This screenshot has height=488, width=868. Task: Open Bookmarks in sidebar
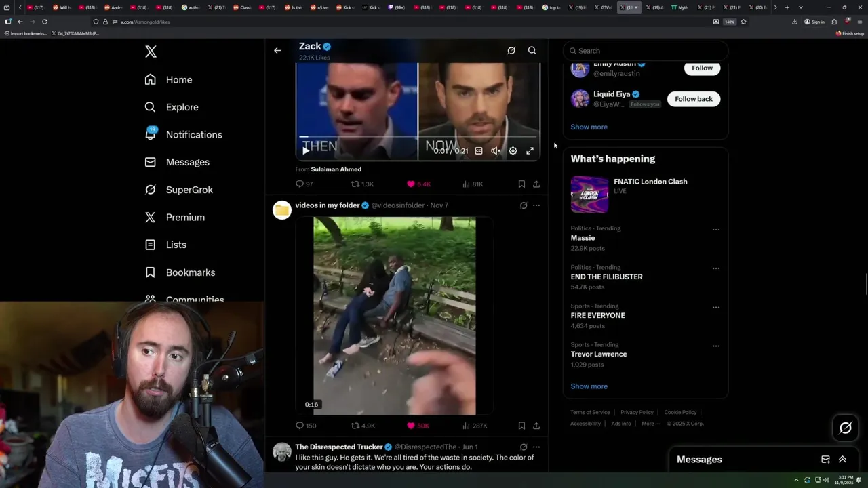pos(180,272)
